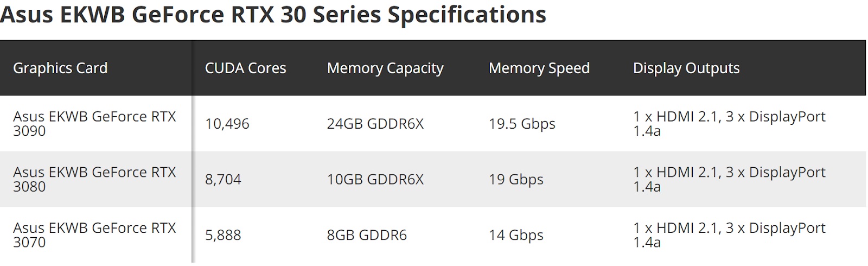Select the CUDA Cores column header

pos(245,68)
